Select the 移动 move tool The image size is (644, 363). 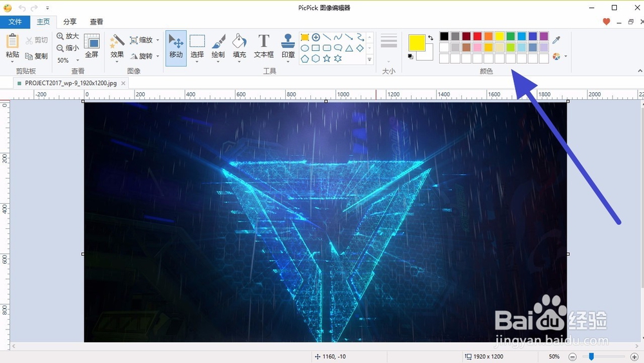coord(176,48)
